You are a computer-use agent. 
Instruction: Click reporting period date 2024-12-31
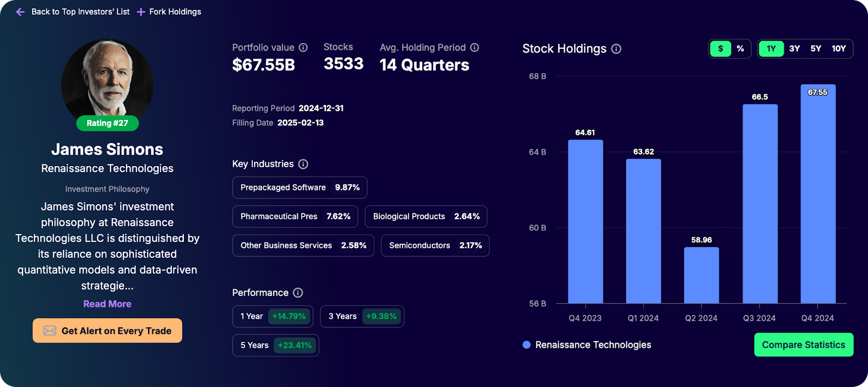point(321,108)
